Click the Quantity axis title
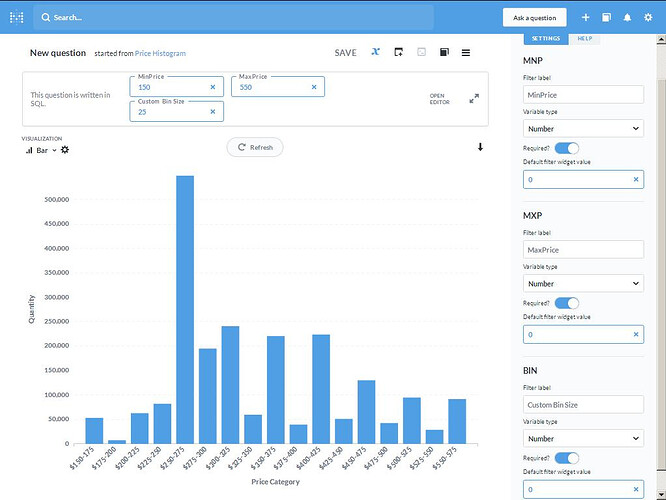This screenshot has width=666, height=500. (31, 309)
